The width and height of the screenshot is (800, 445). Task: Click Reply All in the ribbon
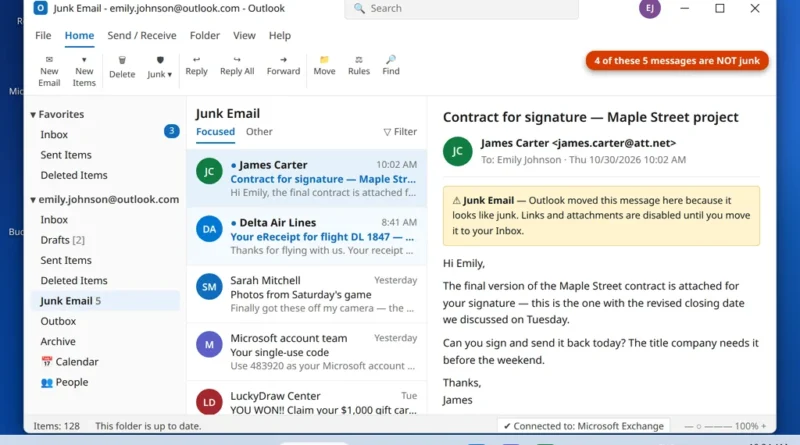pyautogui.click(x=237, y=65)
